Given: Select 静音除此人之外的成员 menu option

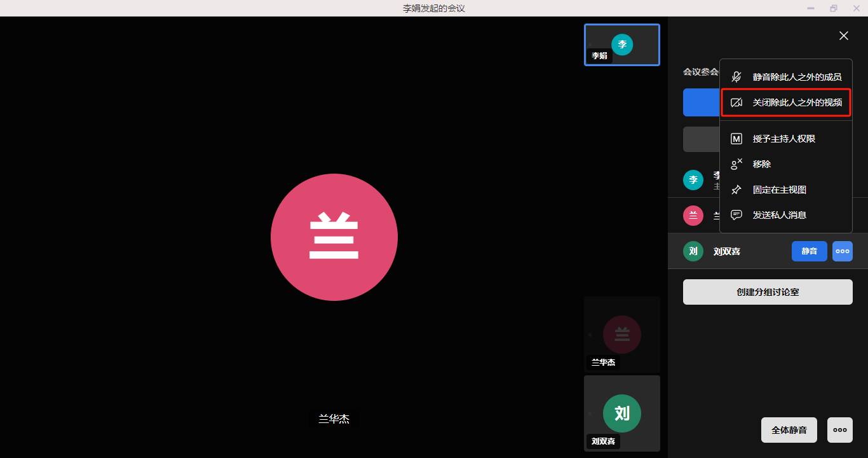Looking at the screenshot, I should pyautogui.click(x=797, y=77).
